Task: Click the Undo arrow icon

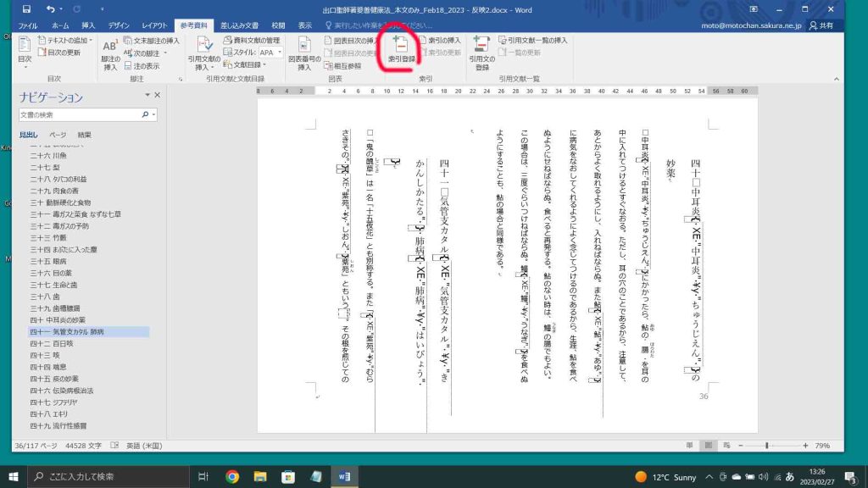Action: click(x=50, y=9)
